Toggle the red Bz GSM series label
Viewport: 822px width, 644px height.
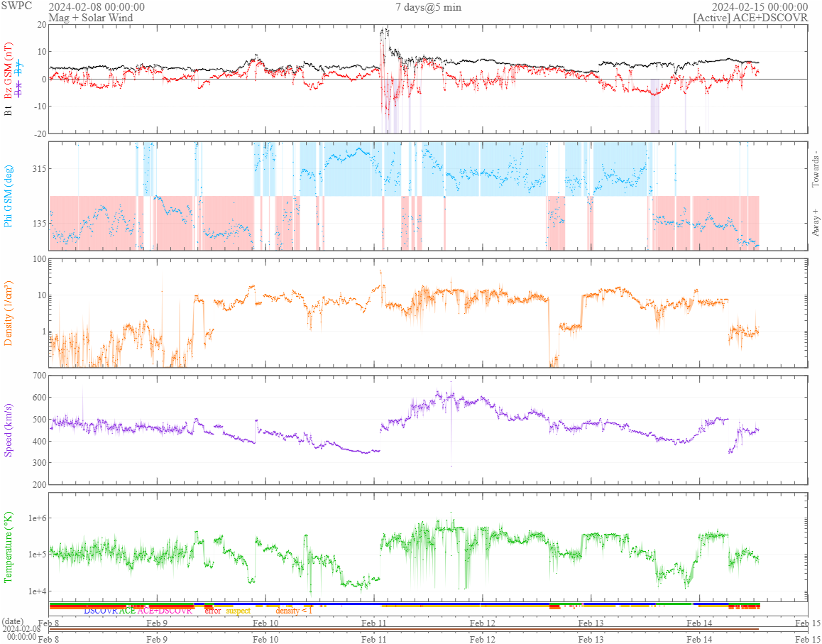(x=9, y=72)
